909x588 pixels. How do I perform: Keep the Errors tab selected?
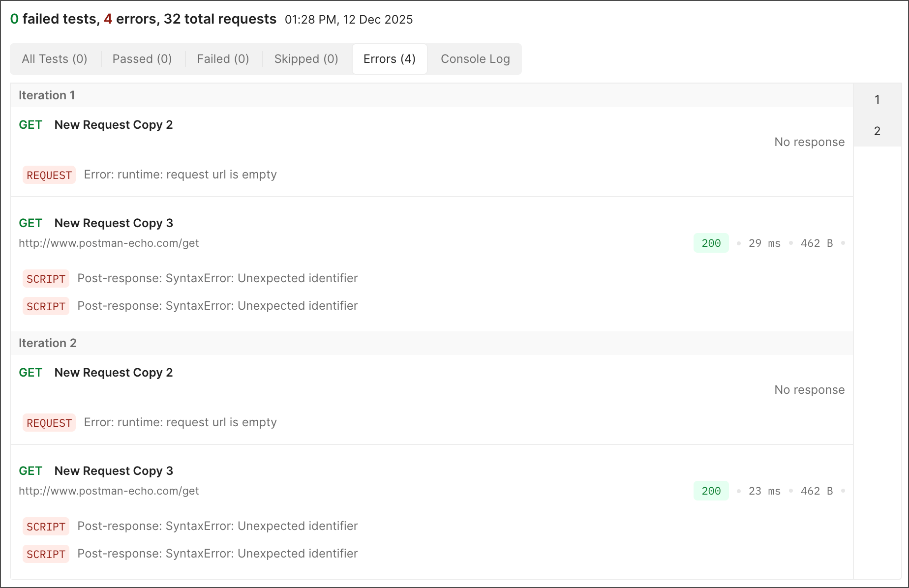pos(389,59)
